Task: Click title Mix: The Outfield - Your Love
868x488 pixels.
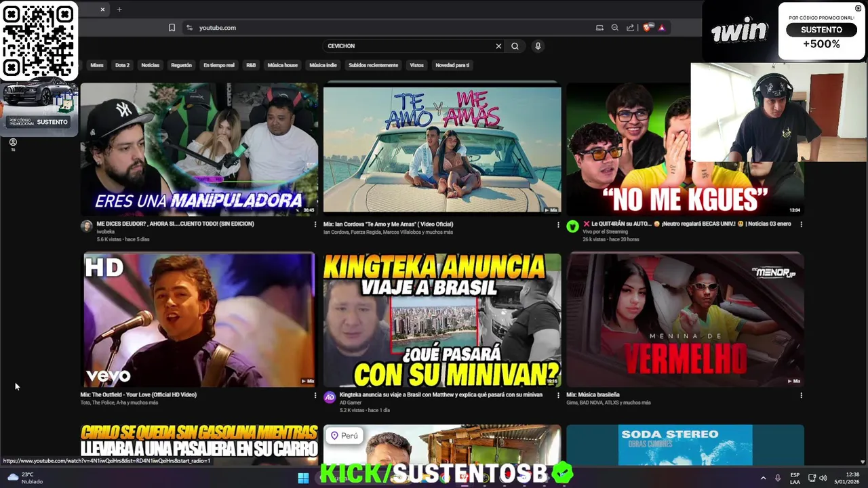Action: pos(138,394)
